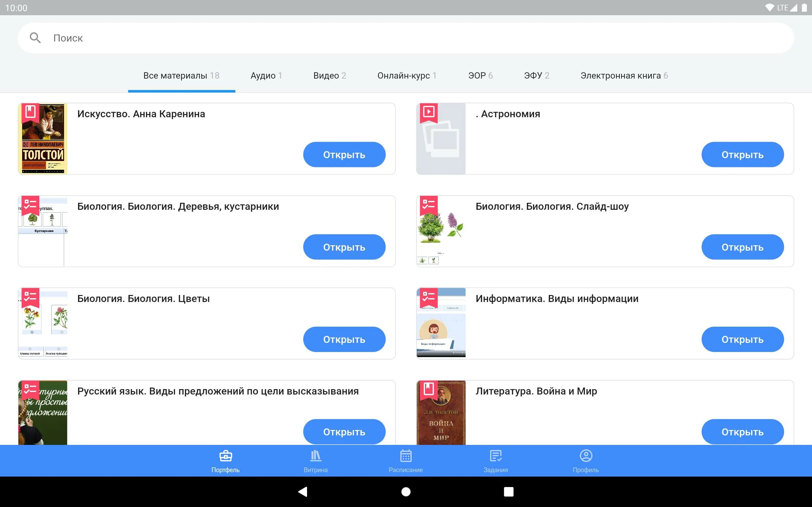Filter by the ЭОР tab
The image size is (812, 507).
pos(480,76)
